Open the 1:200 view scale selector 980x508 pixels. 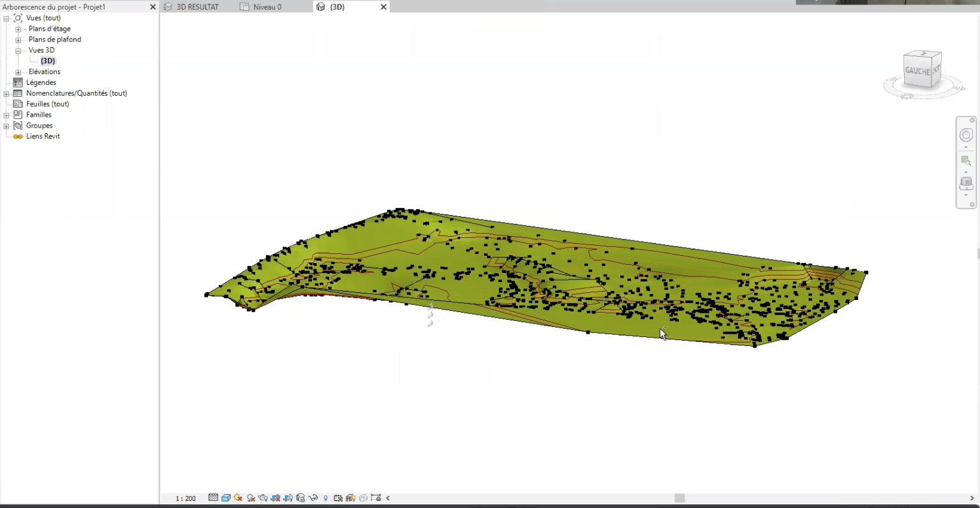click(x=186, y=498)
